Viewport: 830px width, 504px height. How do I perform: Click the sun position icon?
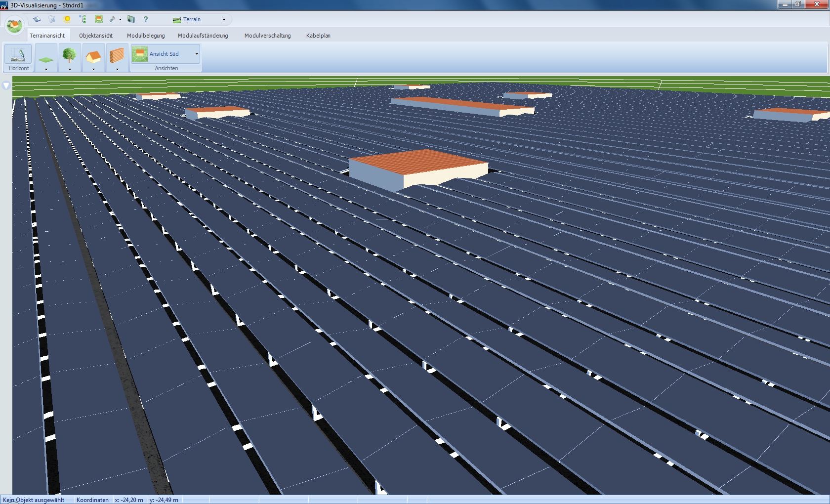coord(67,19)
